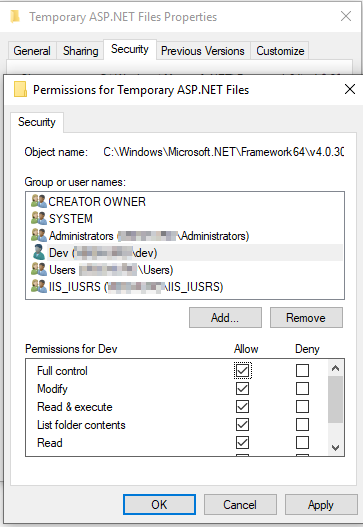Select the Dev user entry
Image resolution: width=363 pixels, height=527 pixels.
pyautogui.click(x=185, y=253)
